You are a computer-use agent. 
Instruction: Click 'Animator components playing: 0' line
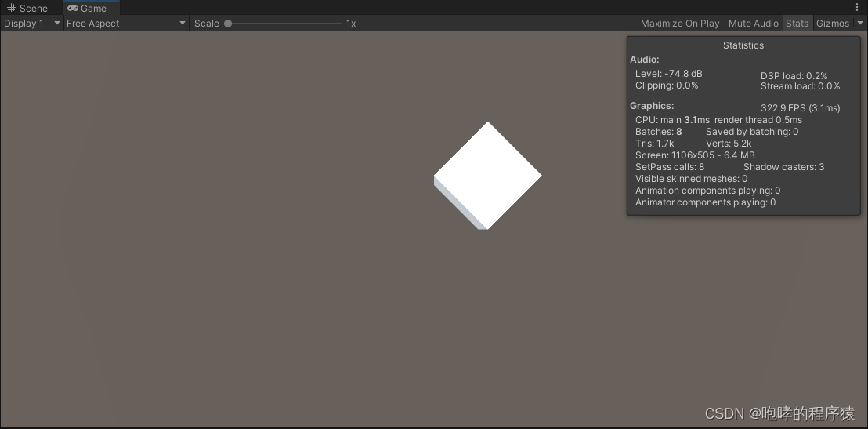coord(705,202)
